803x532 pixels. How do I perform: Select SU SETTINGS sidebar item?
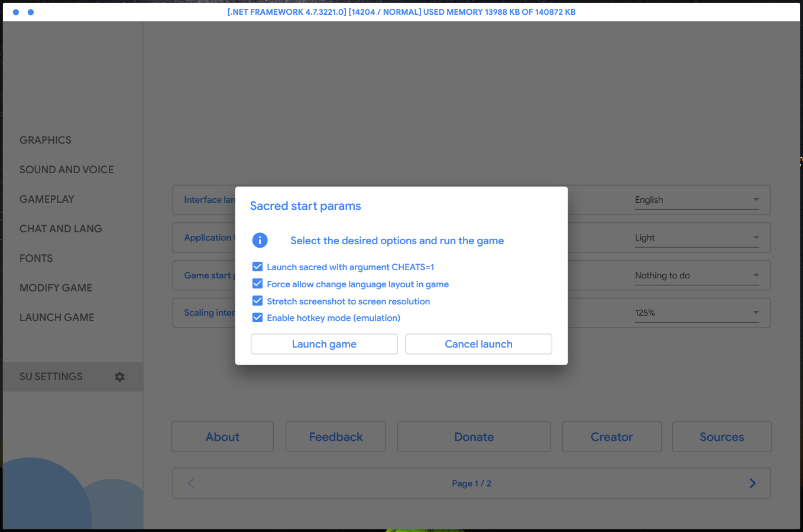tap(73, 377)
